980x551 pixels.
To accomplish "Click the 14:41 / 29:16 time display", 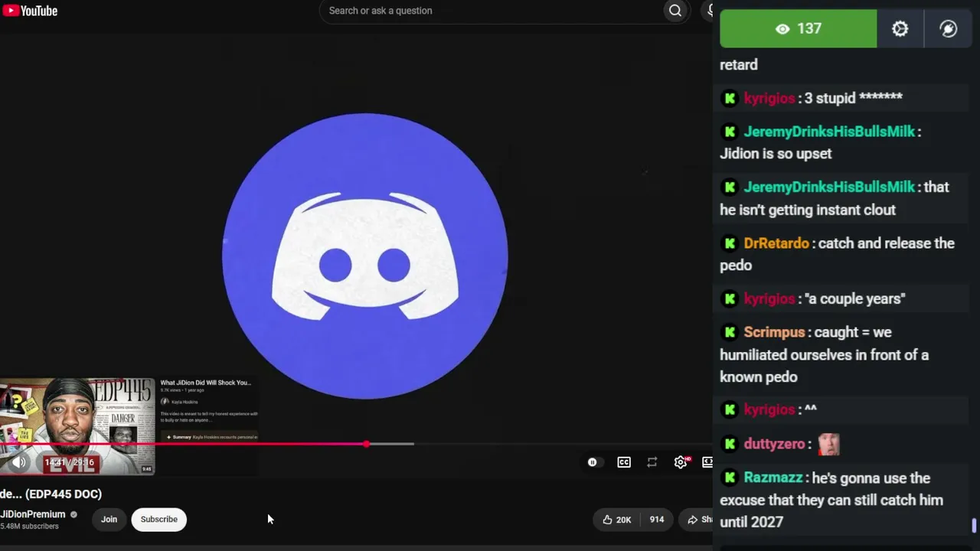I will [69, 462].
